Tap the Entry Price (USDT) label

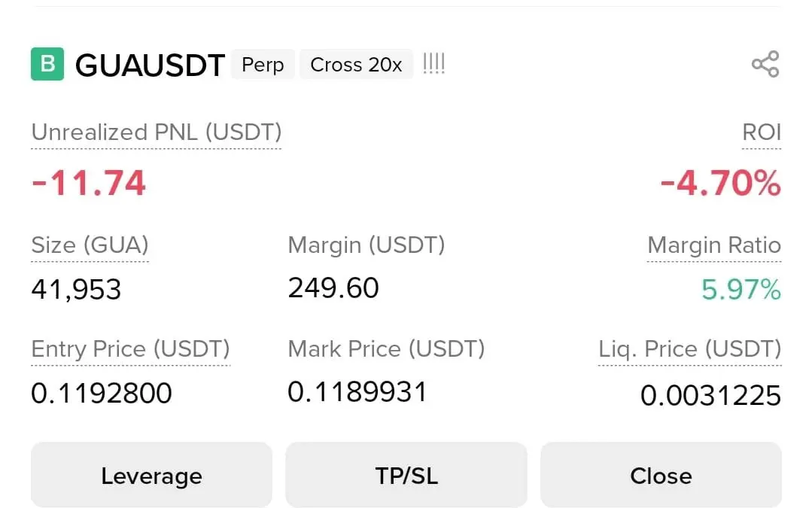point(130,349)
